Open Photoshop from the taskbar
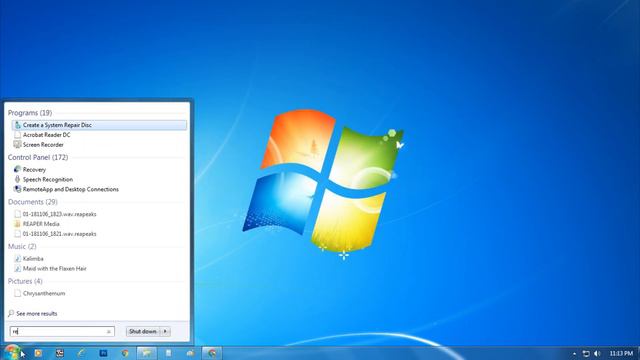640x360 pixels. coord(103,353)
